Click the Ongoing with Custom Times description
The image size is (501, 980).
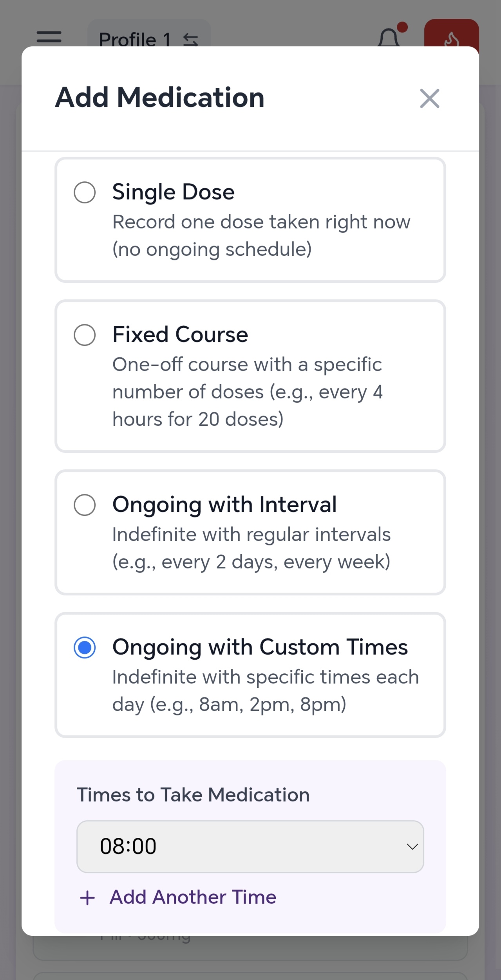pos(265,691)
